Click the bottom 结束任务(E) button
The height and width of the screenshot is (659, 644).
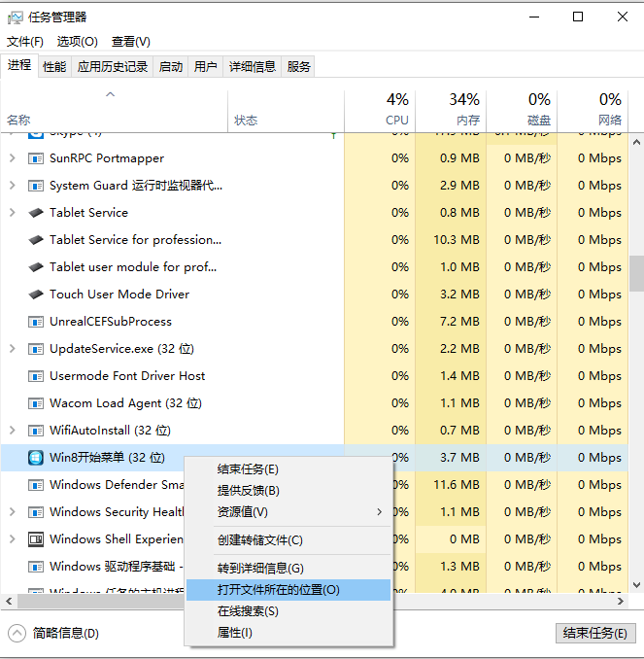[595, 634]
